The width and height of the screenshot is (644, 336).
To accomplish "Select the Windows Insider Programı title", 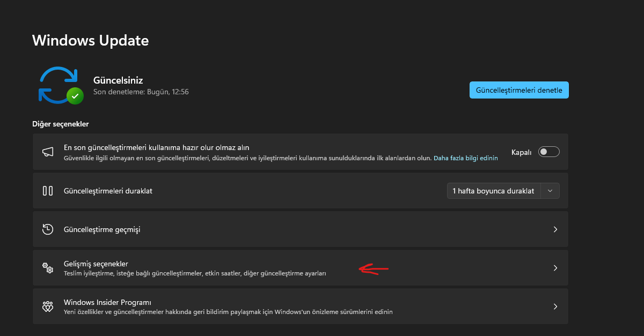I will tap(107, 302).
